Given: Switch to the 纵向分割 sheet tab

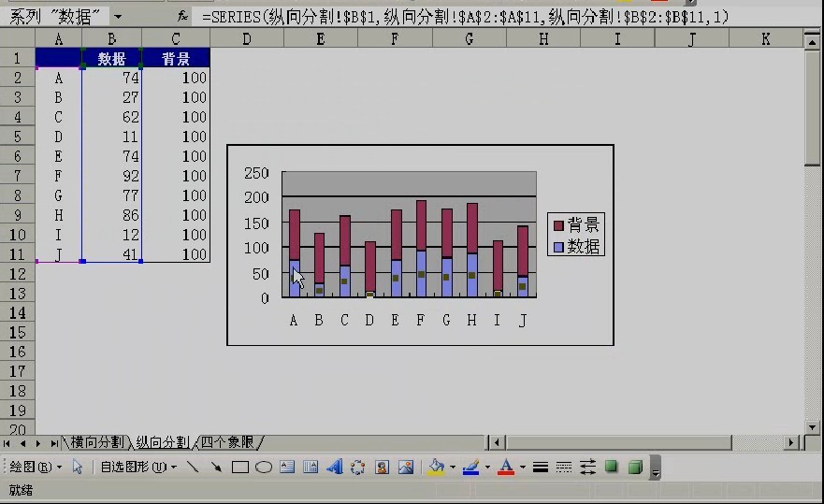Looking at the screenshot, I should (x=163, y=442).
